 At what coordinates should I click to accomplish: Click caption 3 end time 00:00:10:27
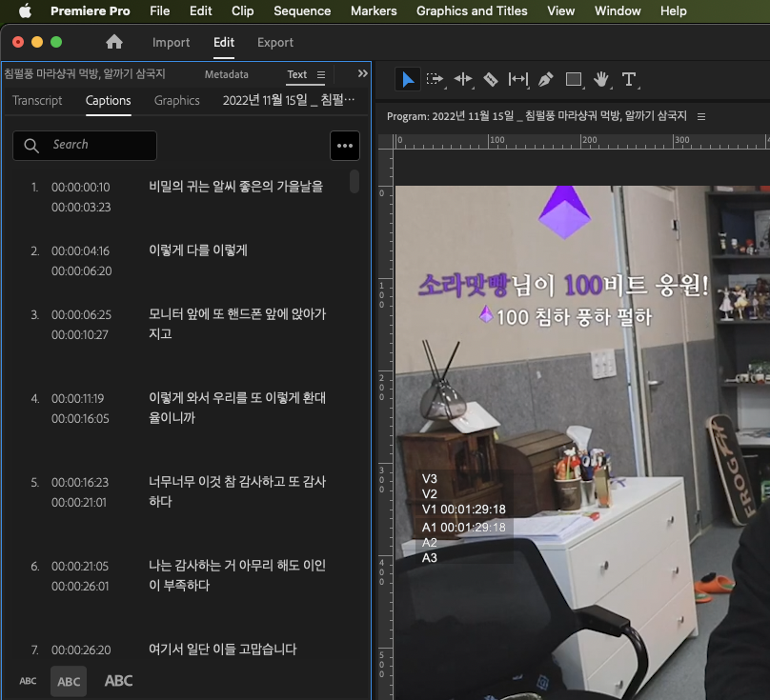[79, 335]
